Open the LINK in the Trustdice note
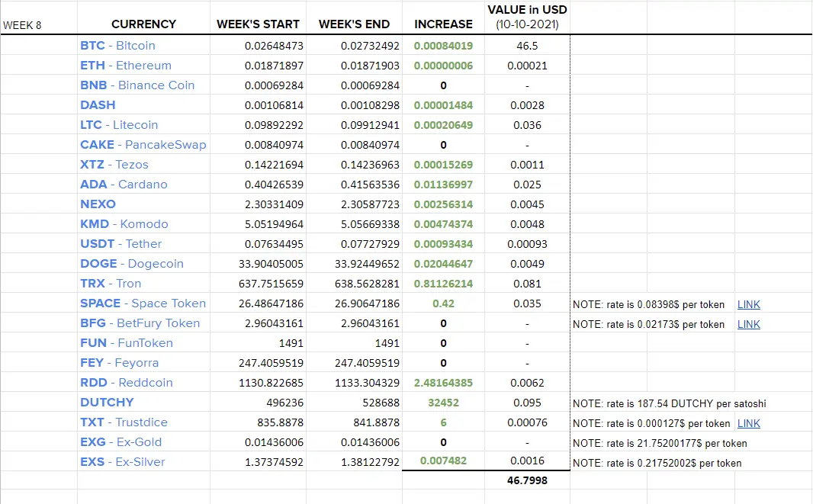813x504 pixels. [x=749, y=423]
